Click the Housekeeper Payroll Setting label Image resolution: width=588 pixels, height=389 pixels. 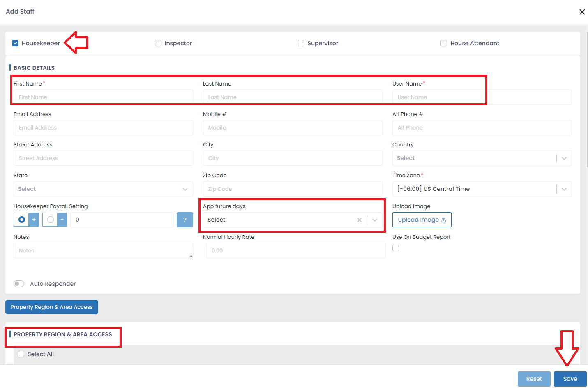pyautogui.click(x=51, y=206)
